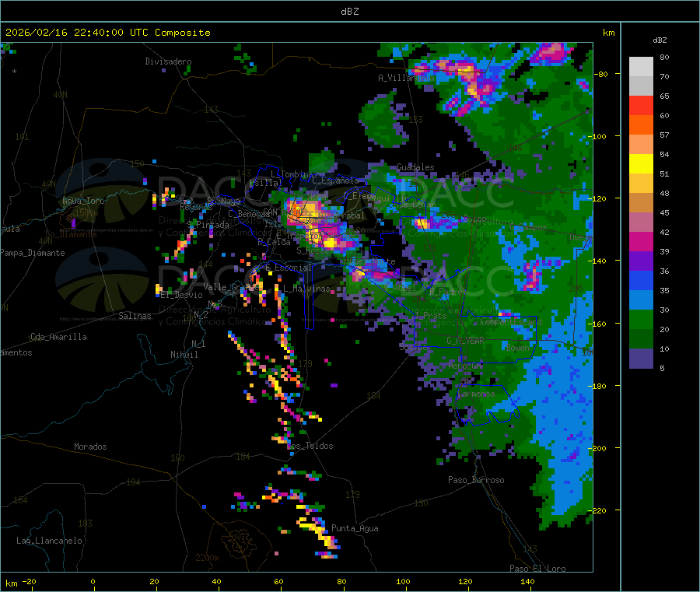Image resolution: width=700 pixels, height=592 pixels.
Task: Click the Morados map label
Action: [90, 447]
